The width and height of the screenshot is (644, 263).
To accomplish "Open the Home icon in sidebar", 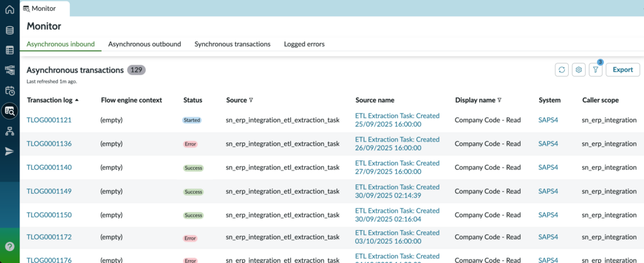I will pyautogui.click(x=9, y=9).
